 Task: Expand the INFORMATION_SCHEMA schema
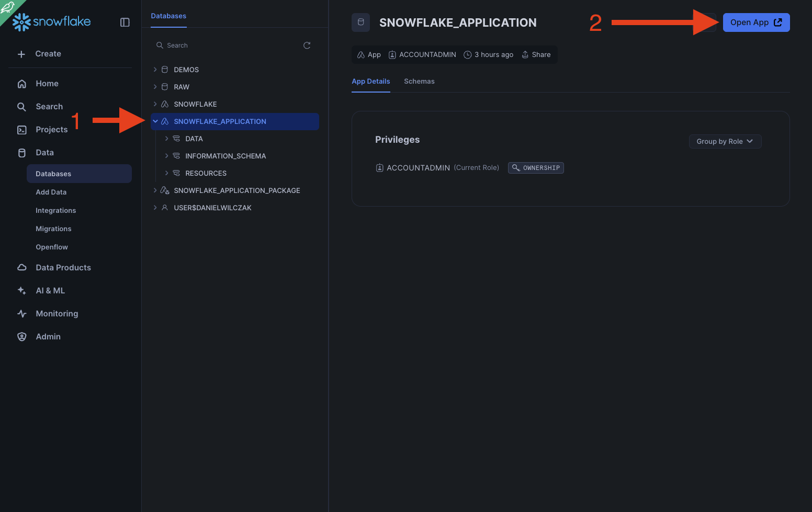coord(167,156)
